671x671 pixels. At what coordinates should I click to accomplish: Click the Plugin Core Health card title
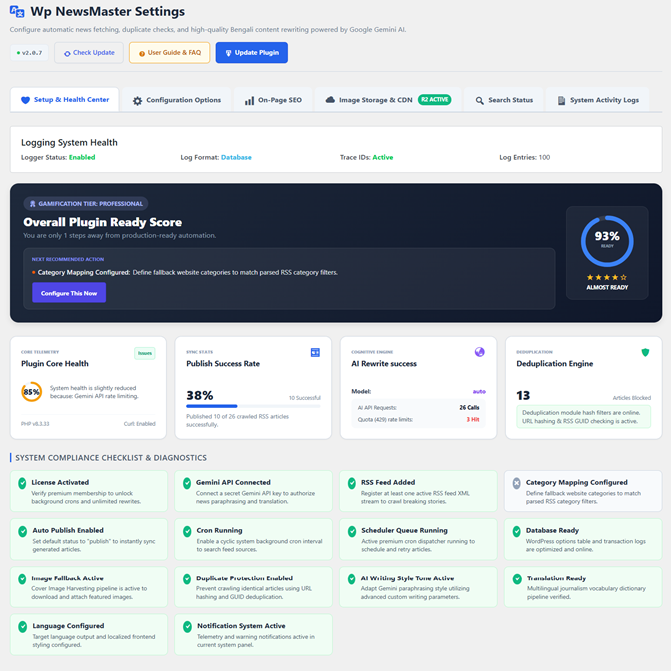pos(55,364)
